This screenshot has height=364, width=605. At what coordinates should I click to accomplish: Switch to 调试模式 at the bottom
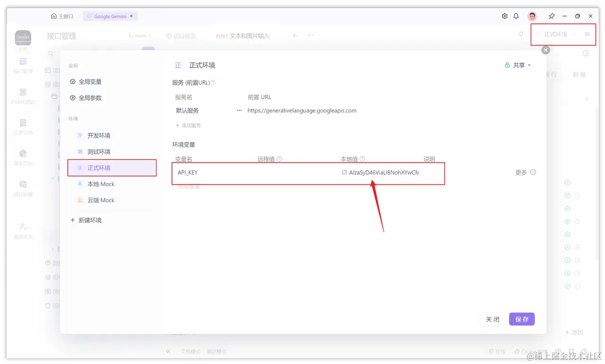tap(216, 351)
